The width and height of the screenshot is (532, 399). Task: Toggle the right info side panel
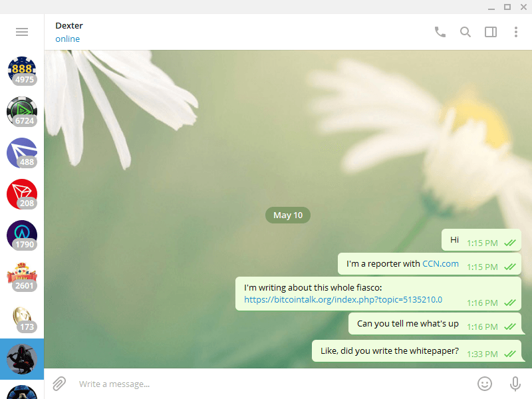click(x=491, y=32)
